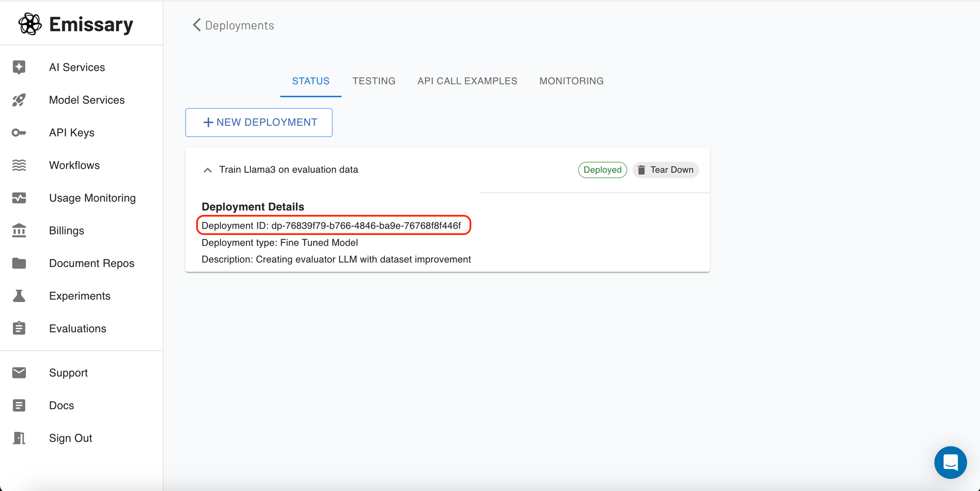Click the Workflows waves icon
Screen dimensions: 980x491
tap(19, 165)
